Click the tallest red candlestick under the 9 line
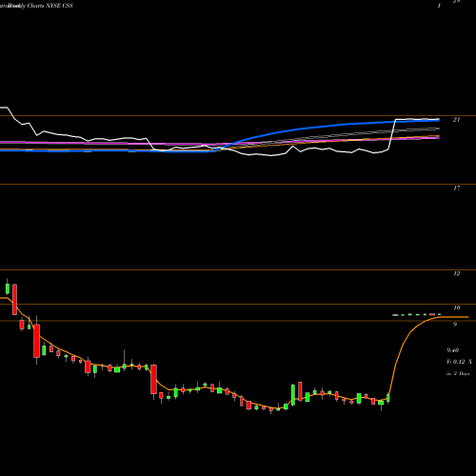This screenshot has height=476, width=476. pos(37,341)
